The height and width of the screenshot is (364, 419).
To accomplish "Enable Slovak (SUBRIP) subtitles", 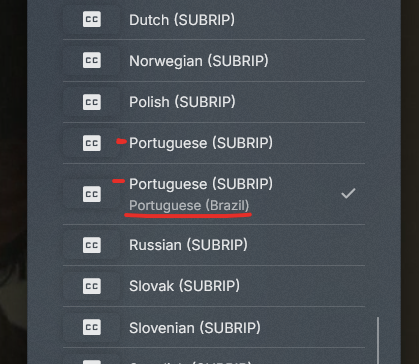I will 214,286.
